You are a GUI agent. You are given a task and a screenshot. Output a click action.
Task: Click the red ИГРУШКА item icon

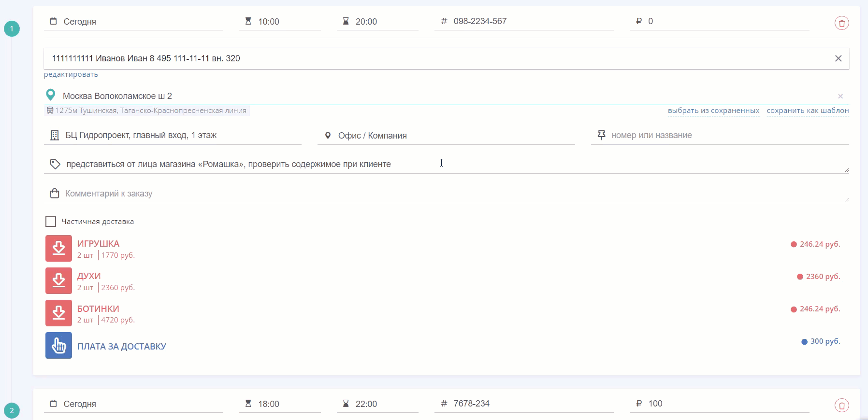coord(58,248)
